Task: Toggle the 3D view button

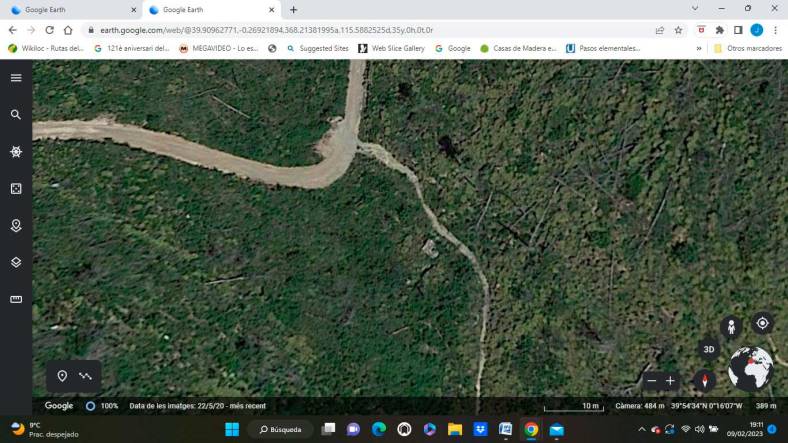Action: click(x=709, y=349)
